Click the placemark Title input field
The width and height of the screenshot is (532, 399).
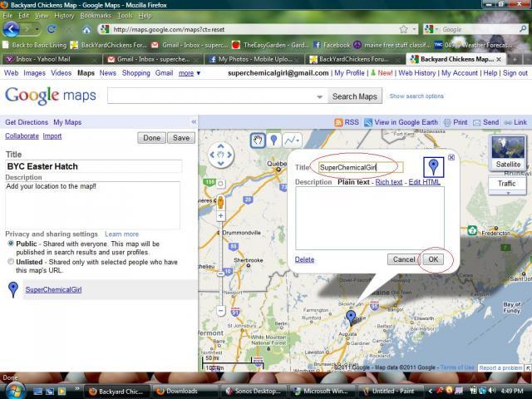[361, 167]
